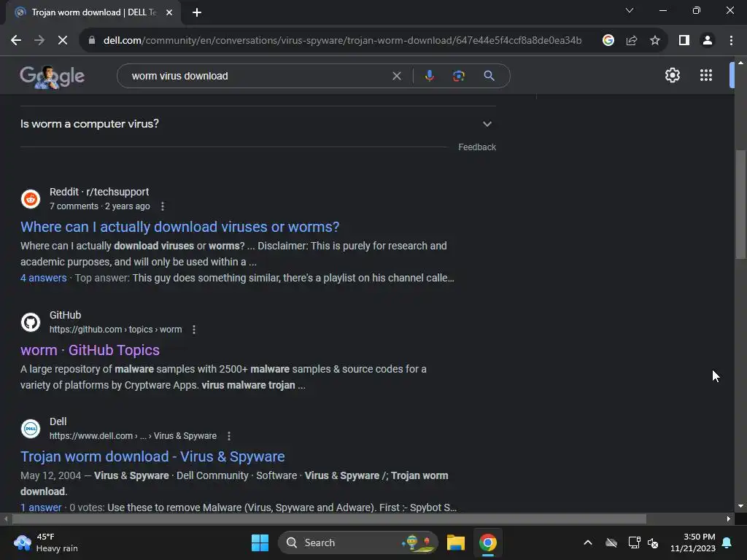Open the tab search dropdown arrow
The height and width of the screenshot is (560, 747).
[630, 10]
